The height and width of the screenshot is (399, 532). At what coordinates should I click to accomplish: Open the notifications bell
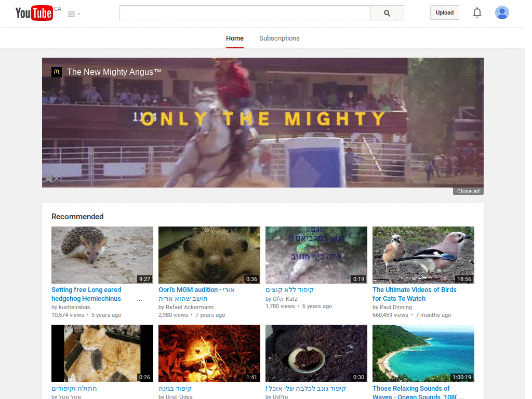tap(477, 13)
